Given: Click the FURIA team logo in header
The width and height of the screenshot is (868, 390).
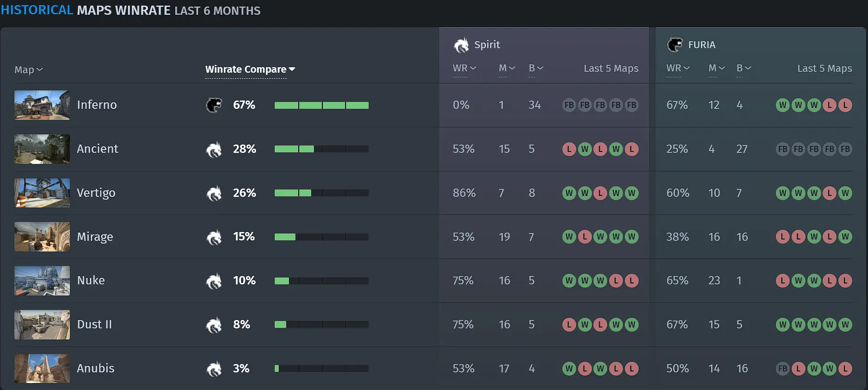Looking at the screenshot, I should [675, 45].
